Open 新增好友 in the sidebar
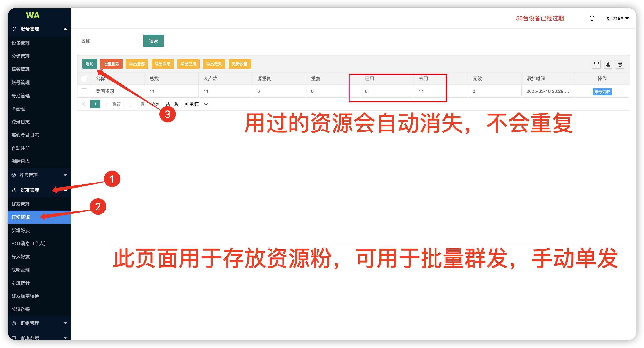644x348 pixels. 20,230
